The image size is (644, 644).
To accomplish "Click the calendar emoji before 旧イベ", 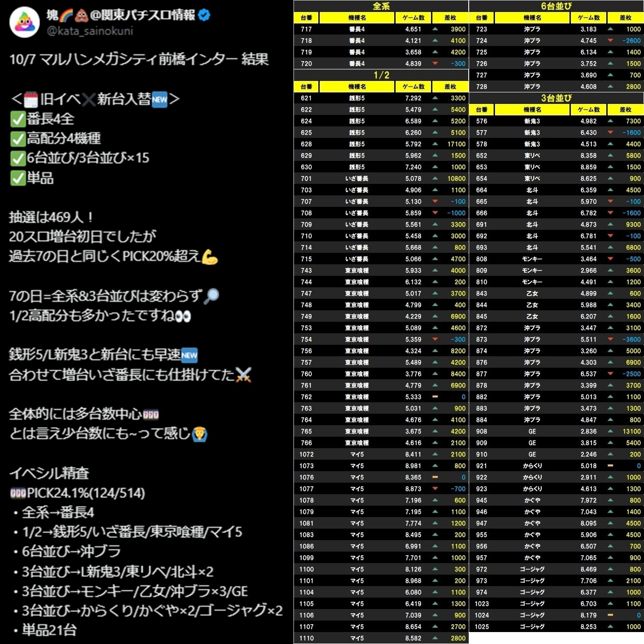I will (31, 99).
